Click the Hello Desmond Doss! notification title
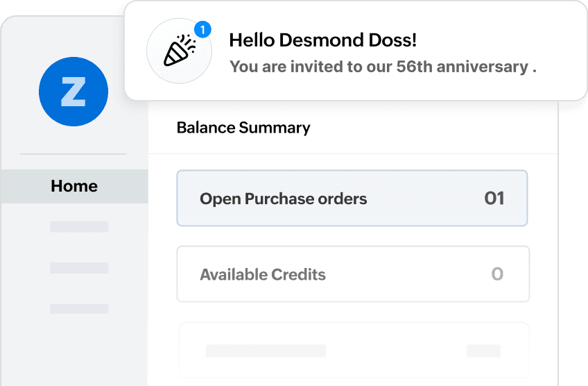 click(322, 40)
